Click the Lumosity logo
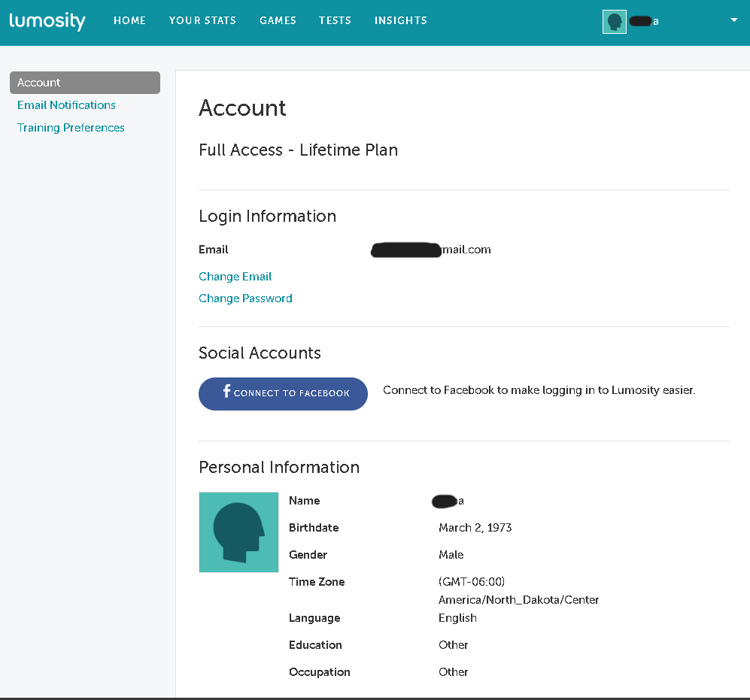 [47, 21]
